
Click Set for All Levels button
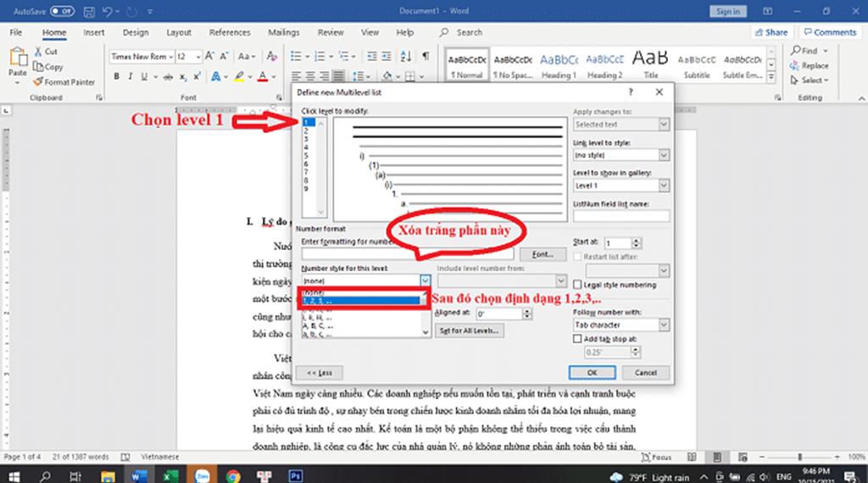click(x=469, y=330)
